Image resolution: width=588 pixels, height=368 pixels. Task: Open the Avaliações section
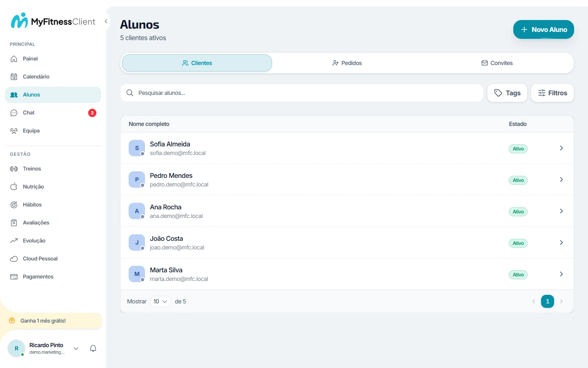53,223
